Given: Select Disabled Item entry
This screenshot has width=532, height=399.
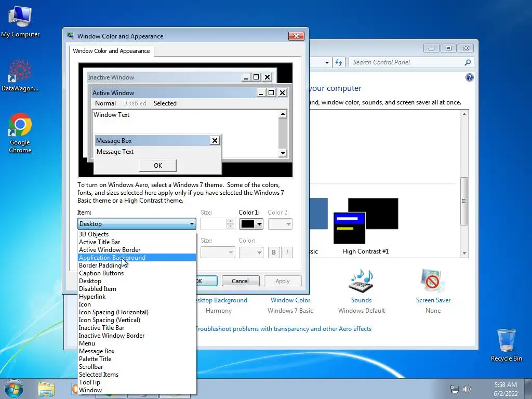Looking at the screenshot, I should [x=137, y=289].
